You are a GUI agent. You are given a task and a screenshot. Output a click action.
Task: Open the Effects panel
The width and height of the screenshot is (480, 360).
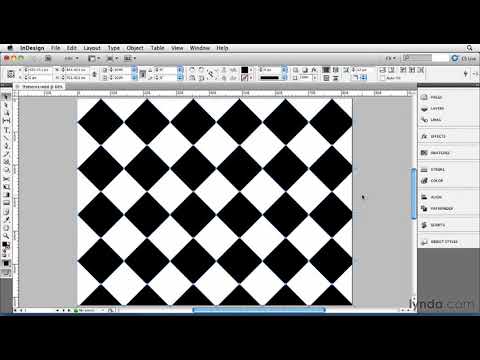click(x=433, y=136)
